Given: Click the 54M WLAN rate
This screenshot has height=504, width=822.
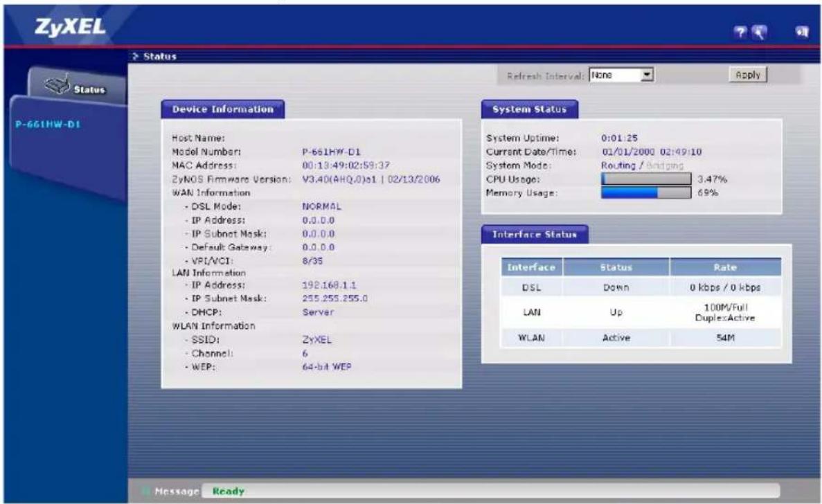Looking at the screenshot, I should [x=726, y=338].
